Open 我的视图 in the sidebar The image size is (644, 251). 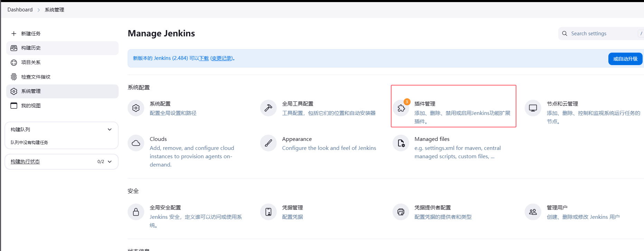[x=62, y=106]
